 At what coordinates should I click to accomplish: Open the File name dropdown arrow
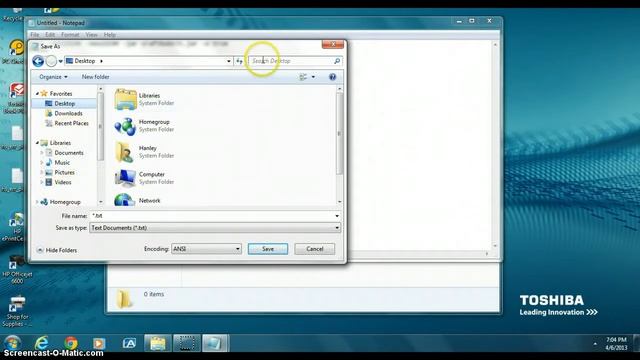pyautogui.click(x=337, y=216)
